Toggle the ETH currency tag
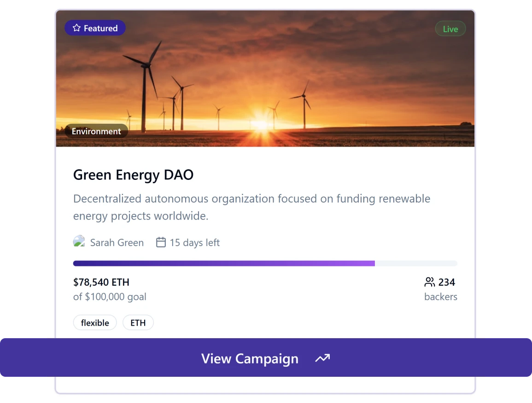Viewport: 532px width, 403px height. pos(138,322)
